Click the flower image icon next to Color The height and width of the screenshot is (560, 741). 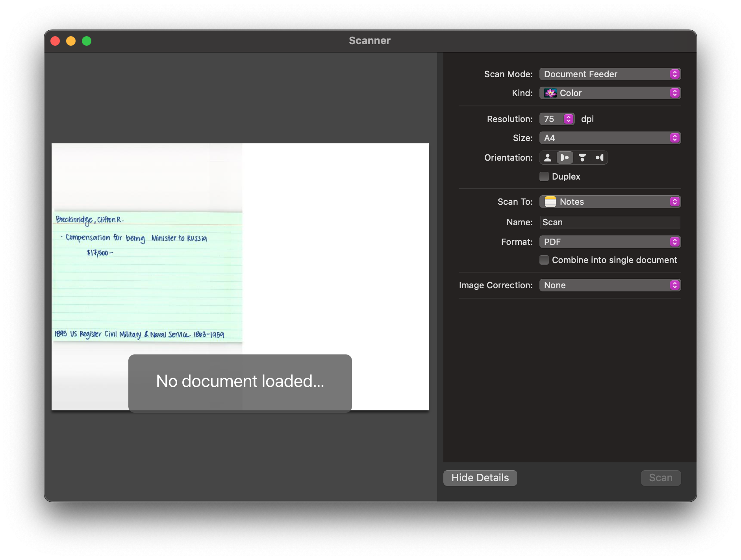tap(550, 93)
